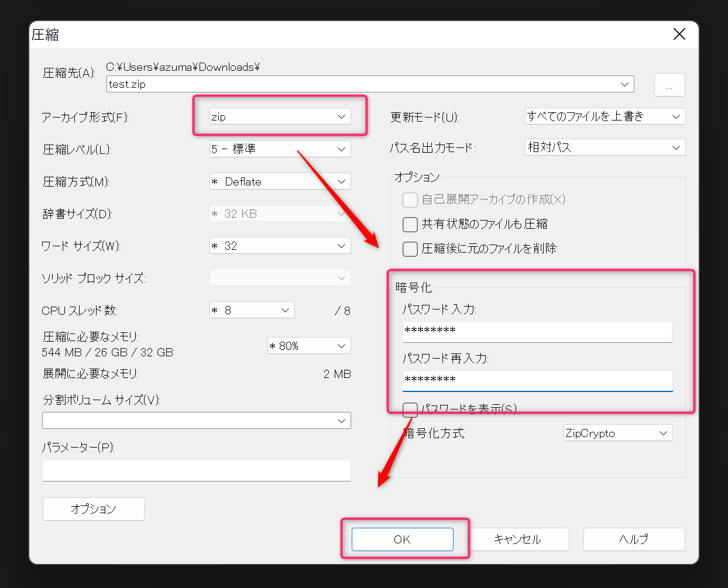Open the 更新モード dropdown
This screenshot has width=728, height=588.
tap(605, 116)
